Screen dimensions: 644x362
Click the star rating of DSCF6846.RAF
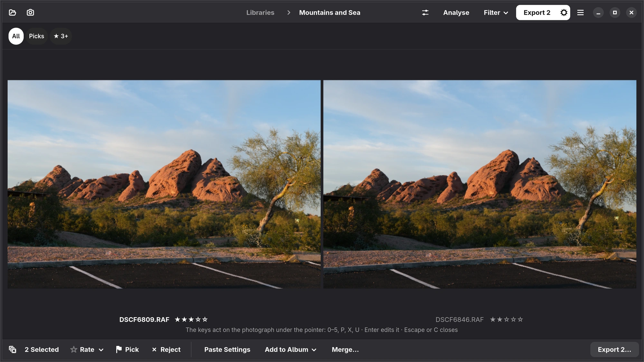[x=507, y=320]
